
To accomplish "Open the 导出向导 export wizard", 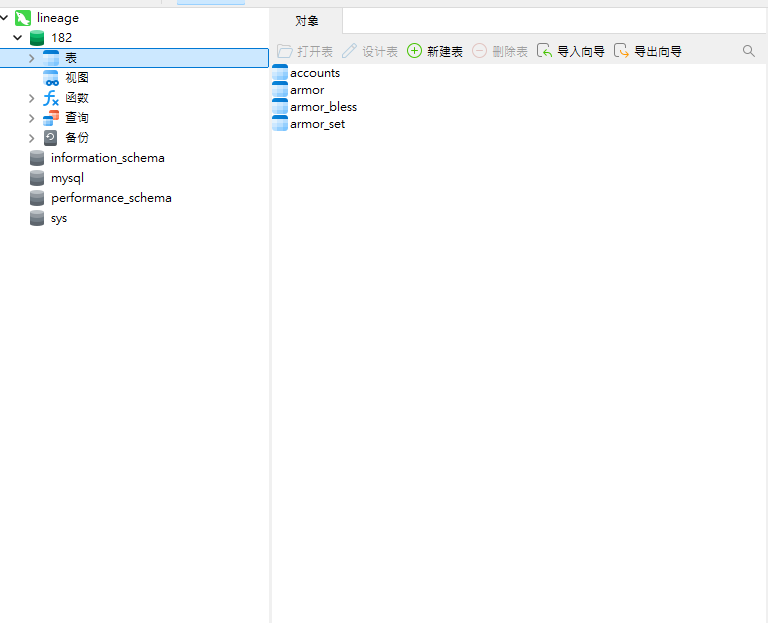I will click(648, 51).
